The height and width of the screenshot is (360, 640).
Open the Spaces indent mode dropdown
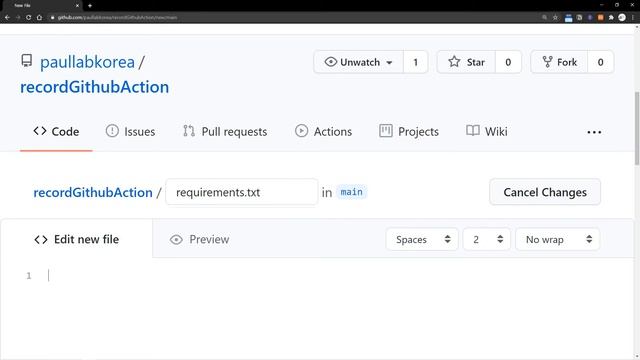(422, 239)
